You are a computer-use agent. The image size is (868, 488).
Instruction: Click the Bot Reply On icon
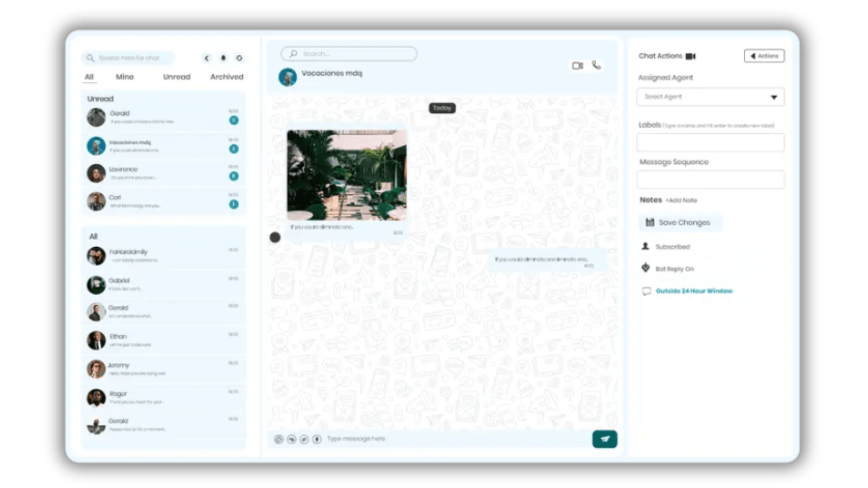(x=646, y=268)
